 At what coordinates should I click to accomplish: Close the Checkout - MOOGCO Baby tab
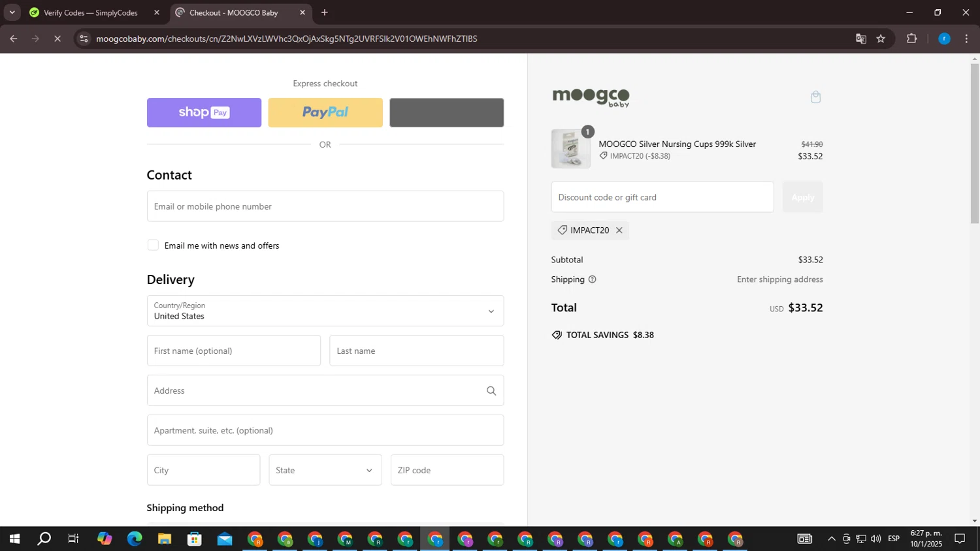click(x=302, y=12)
